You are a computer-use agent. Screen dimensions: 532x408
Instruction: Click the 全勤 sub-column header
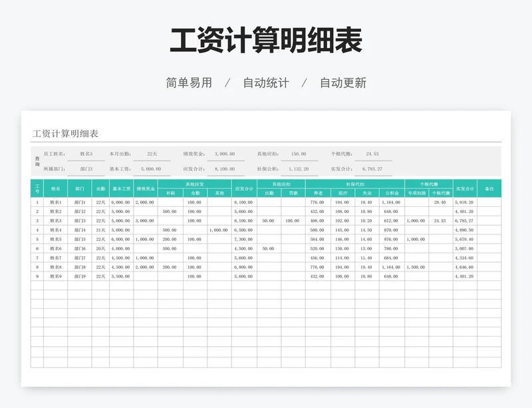tap(196, 193)
